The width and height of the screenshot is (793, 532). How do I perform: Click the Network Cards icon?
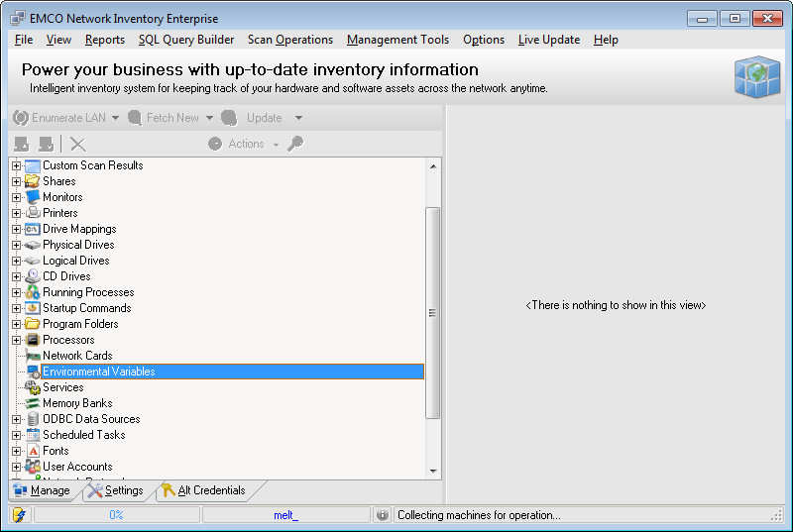[x=33, y=356]
